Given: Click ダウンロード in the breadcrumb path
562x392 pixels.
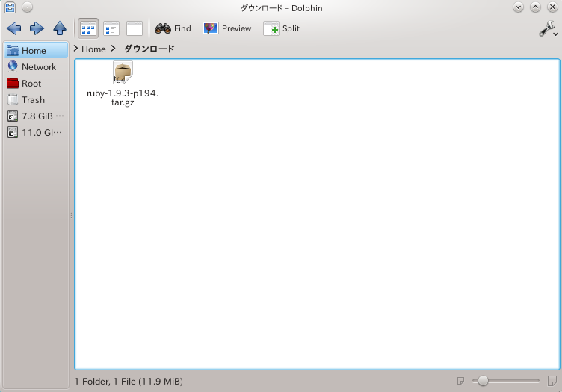Looking at the screenshot, I should coord(149,49).
